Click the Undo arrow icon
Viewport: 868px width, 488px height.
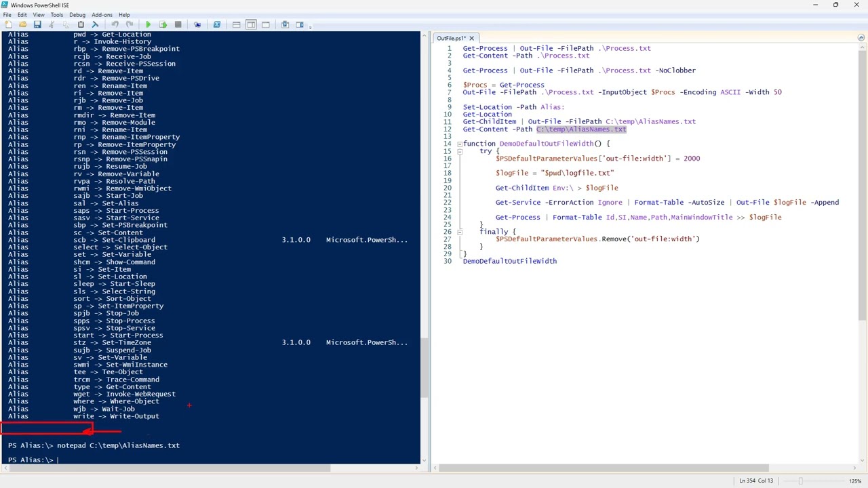tap(115, 24)
